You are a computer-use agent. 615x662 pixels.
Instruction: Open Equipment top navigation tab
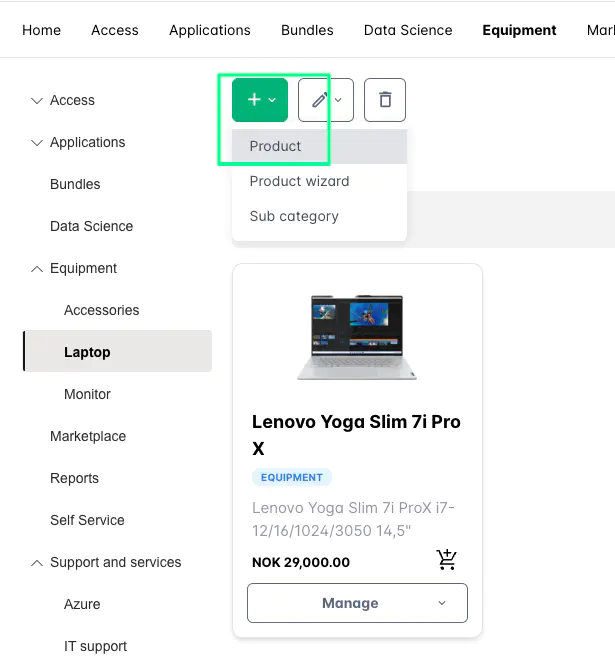[x=519, y=30]
